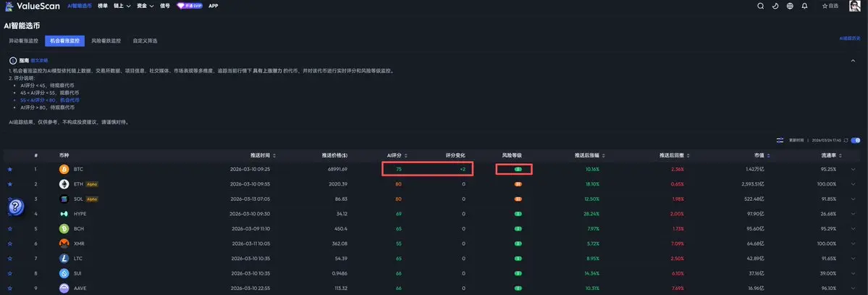Switch to 异动看涨监控 tab
This screenshot has width=868, height=295.
click(x=23, y=41)
